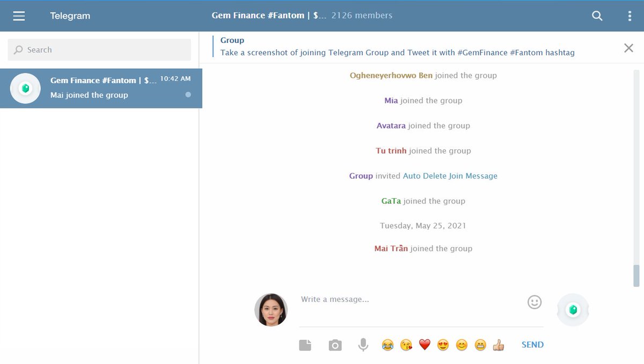
Task: Open Mai Trần's profile link
Action: [x=391, y=249]
